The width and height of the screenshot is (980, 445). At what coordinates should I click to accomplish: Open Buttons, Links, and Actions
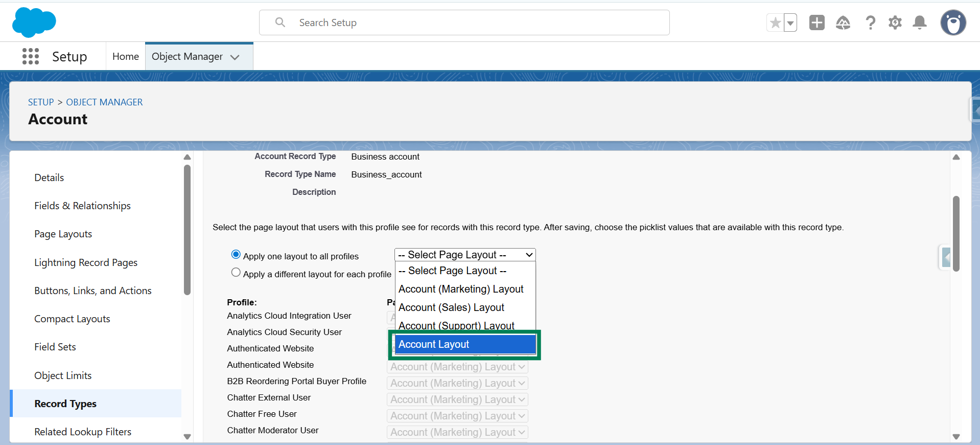pyautogui.click(x=93, y=291)
